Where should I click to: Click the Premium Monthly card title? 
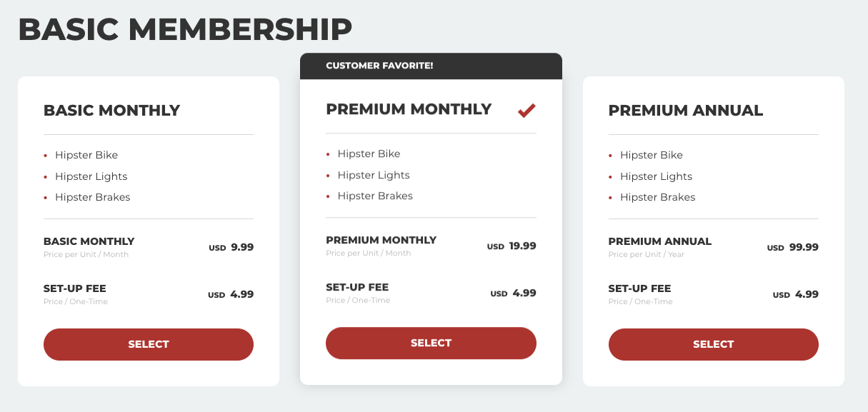[x=409, y=109]
